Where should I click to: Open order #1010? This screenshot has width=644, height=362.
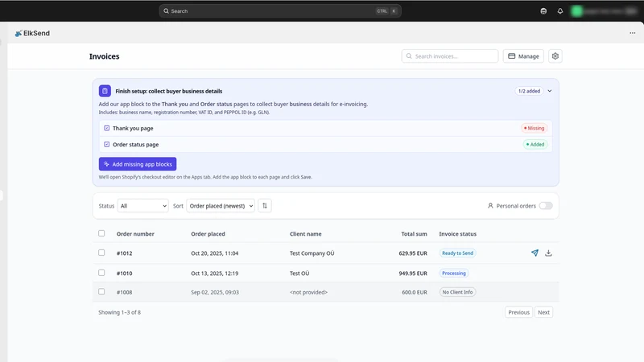125,274
